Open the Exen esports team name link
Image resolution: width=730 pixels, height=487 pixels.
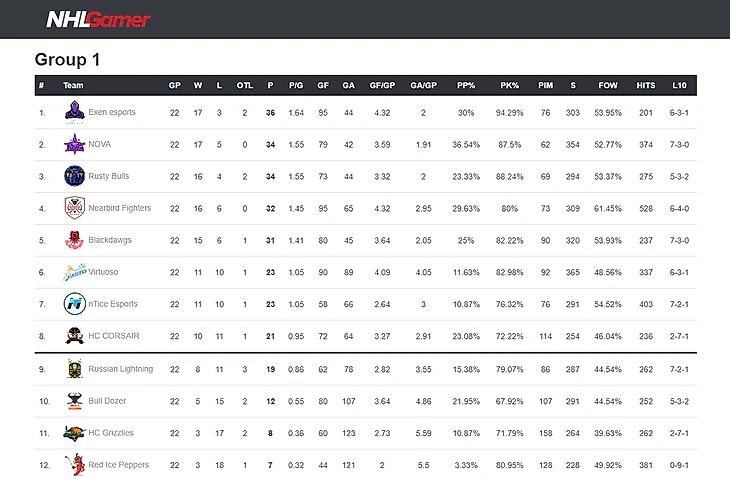pyautogui.click(x=111, y=112)
